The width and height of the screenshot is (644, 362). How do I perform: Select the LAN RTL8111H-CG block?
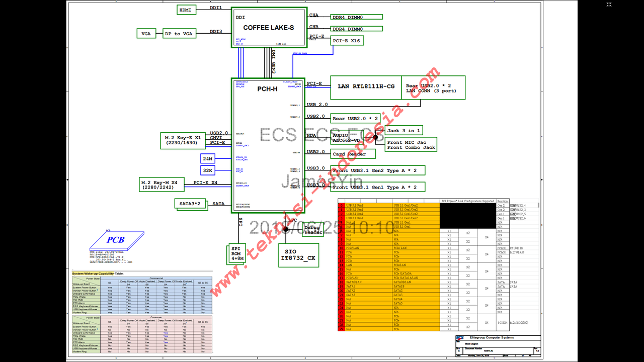point(366,86)
